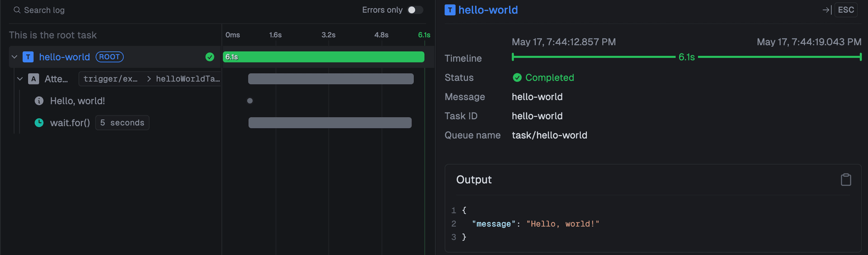Viewport: 868px width, 255px height.
Task: Click the 4.8s timeline tick label
Action: 382,35
